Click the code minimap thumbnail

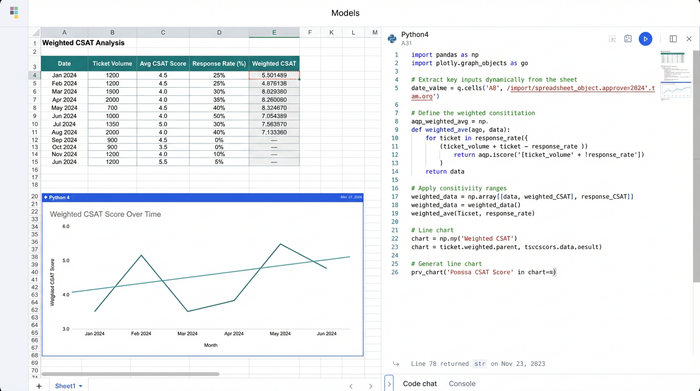(675, 76)
